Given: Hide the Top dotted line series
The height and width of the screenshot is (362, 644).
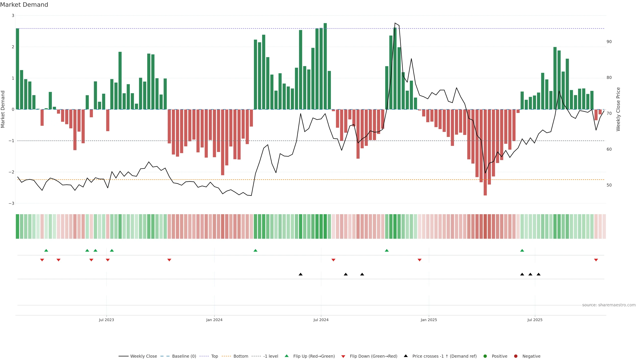Looking at the screenshot, I should tap(214, 356).
